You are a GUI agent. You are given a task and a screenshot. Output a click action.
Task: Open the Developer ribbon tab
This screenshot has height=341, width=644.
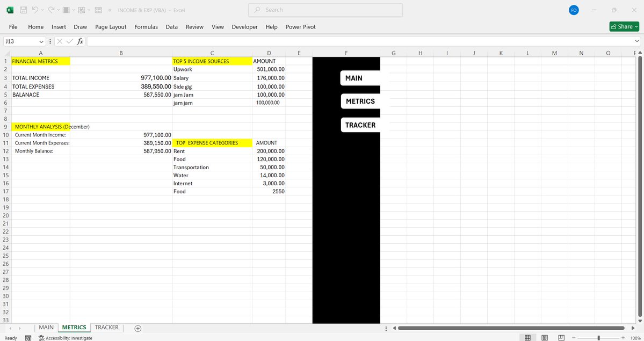(245, 27)
